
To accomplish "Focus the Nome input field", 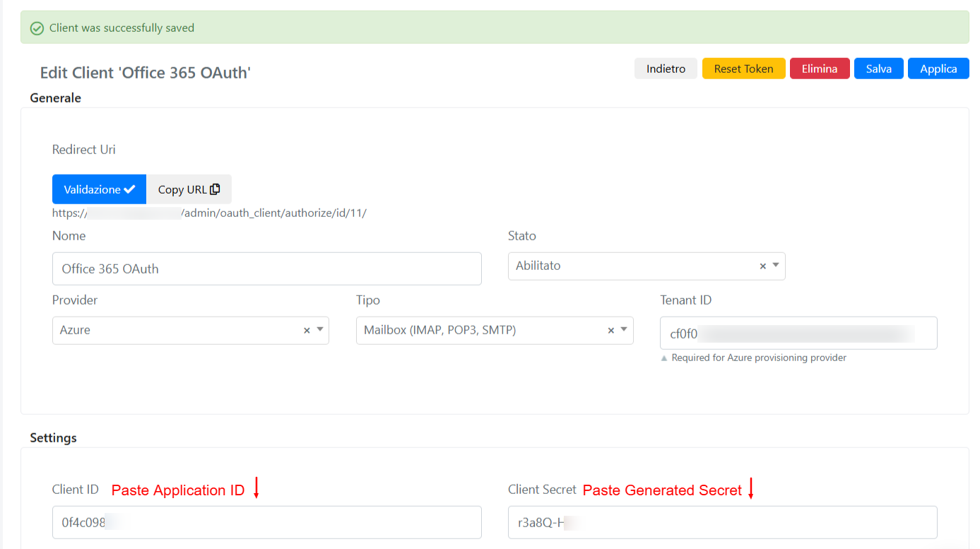I will point(267,268).
